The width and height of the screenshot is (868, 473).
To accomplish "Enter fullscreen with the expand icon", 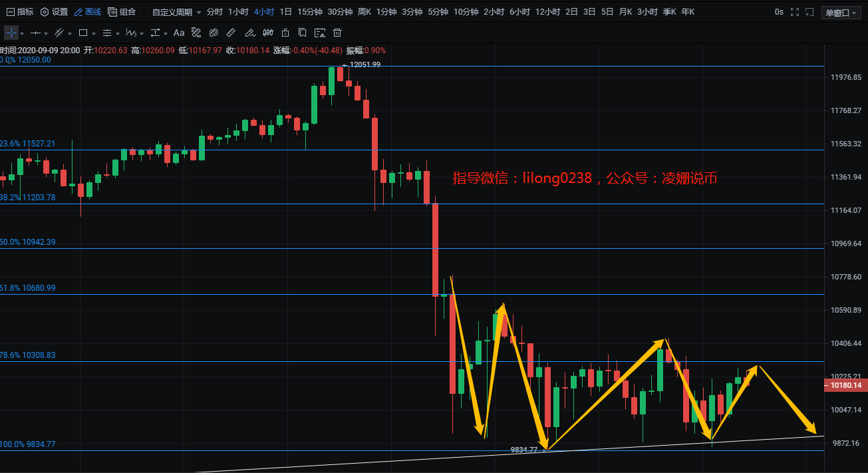I will click(x=794, y=12).
